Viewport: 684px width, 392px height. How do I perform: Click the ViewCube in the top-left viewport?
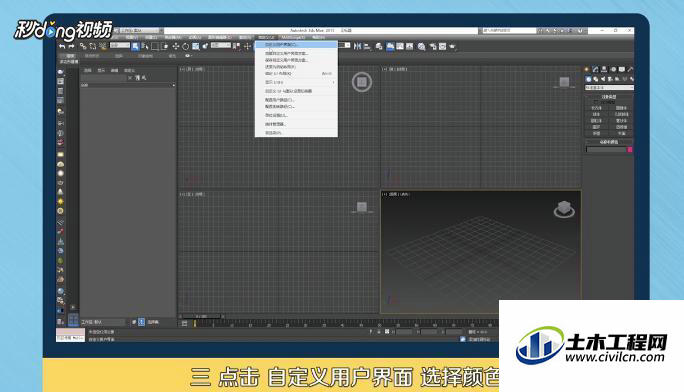[362, 82]
